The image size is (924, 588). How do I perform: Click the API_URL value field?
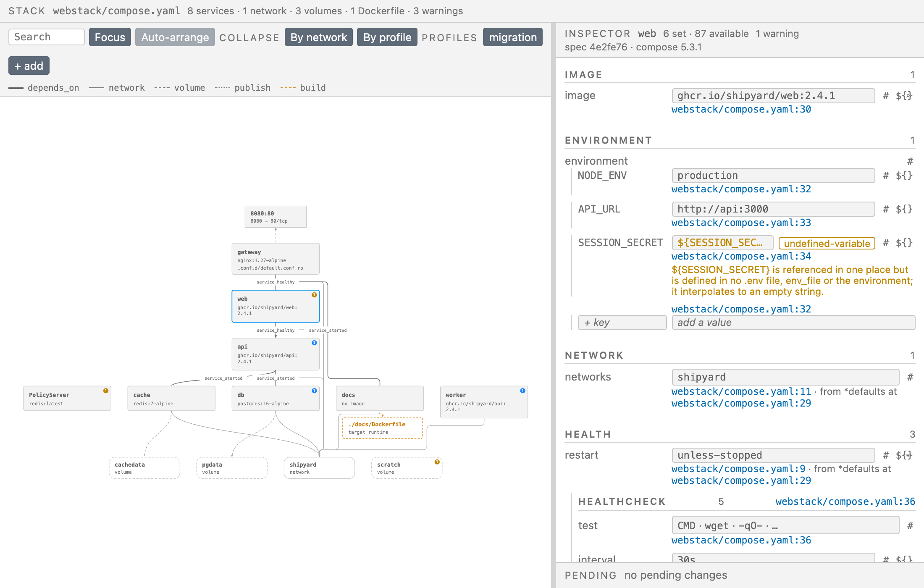coord(774,209)
